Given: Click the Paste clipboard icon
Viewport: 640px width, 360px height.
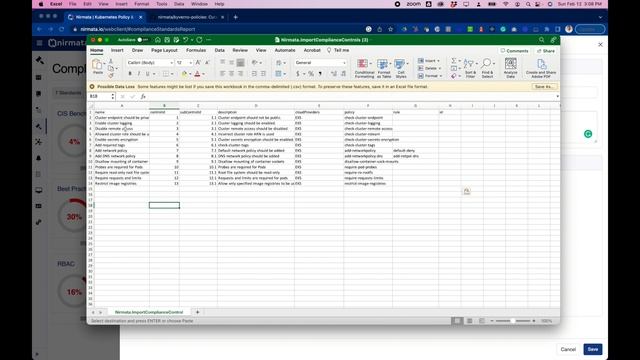Looking at the screenshot, I should point(97,64).
